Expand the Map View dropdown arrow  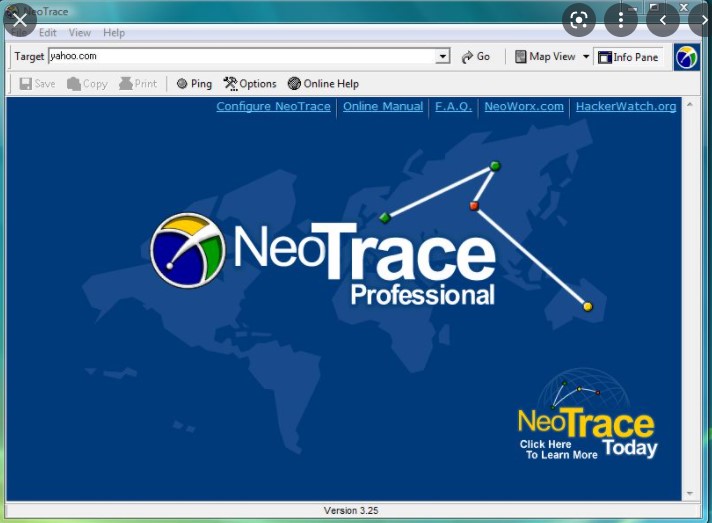586,57
